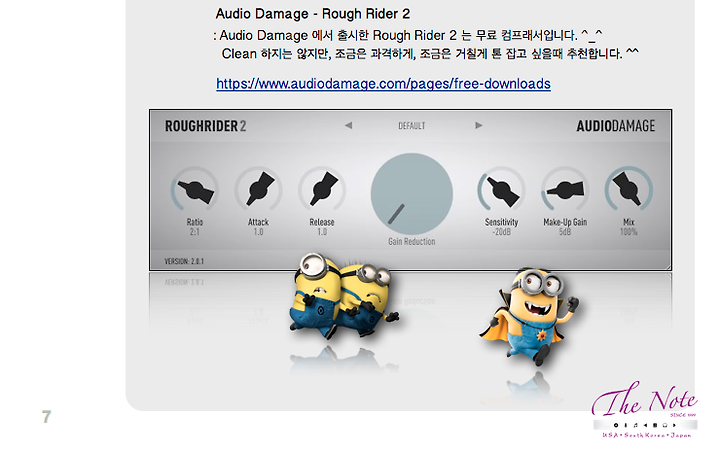
Task: Select the previous preset arrow
Action: tap(349, 125)
